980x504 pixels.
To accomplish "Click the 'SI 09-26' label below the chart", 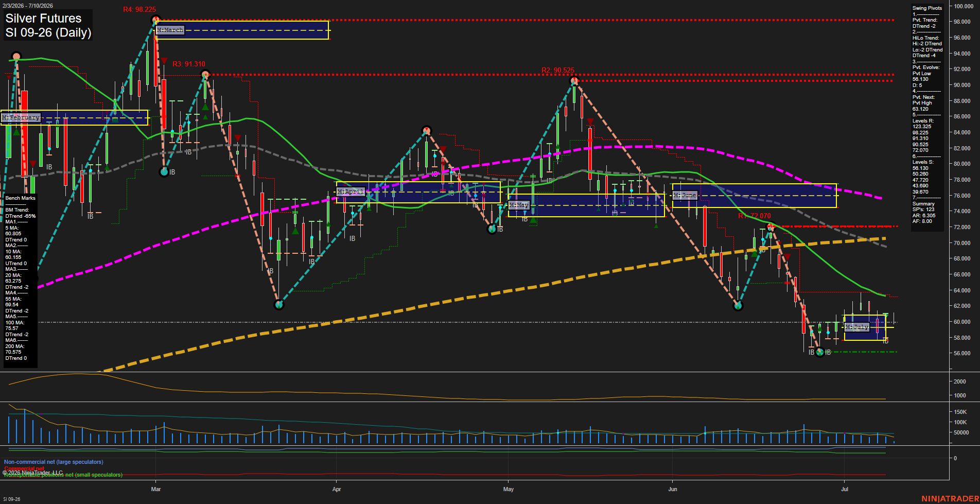I will coord(11,499).
